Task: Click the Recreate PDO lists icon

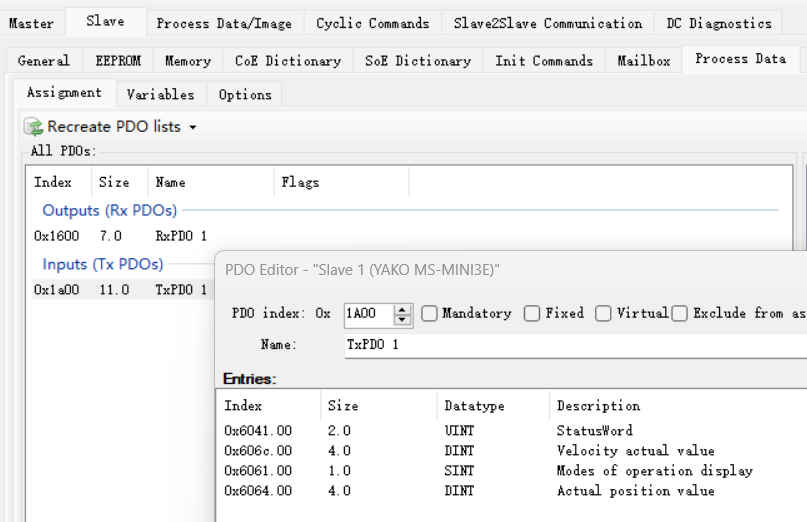Action: tap(33, 127)
